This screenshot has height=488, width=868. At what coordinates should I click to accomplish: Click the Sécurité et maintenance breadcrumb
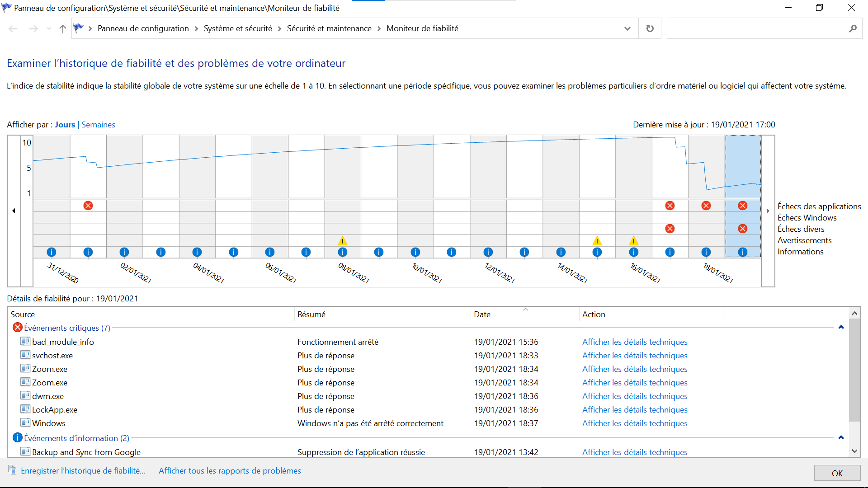click(329, 28)
